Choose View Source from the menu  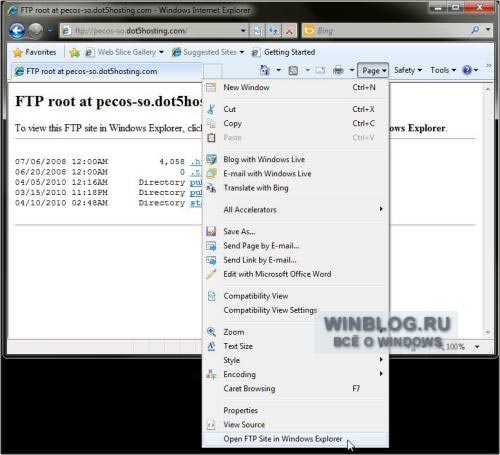click(x=295, y=425)
